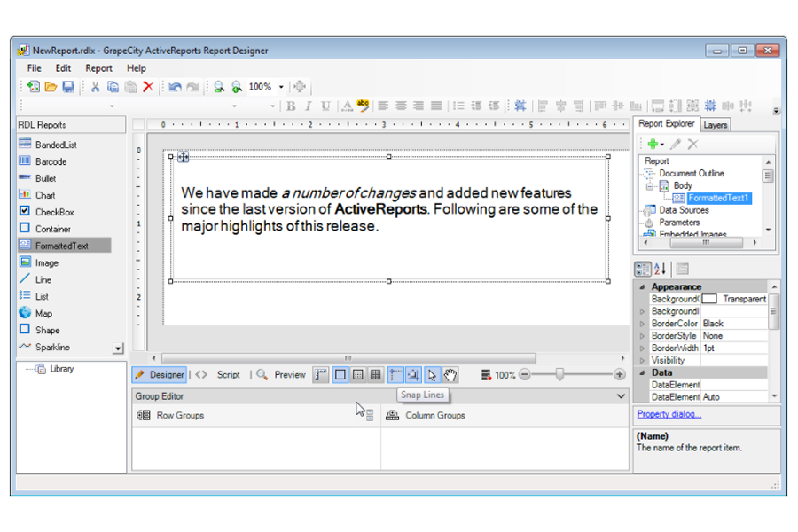Justify the text

click(436, 106)
